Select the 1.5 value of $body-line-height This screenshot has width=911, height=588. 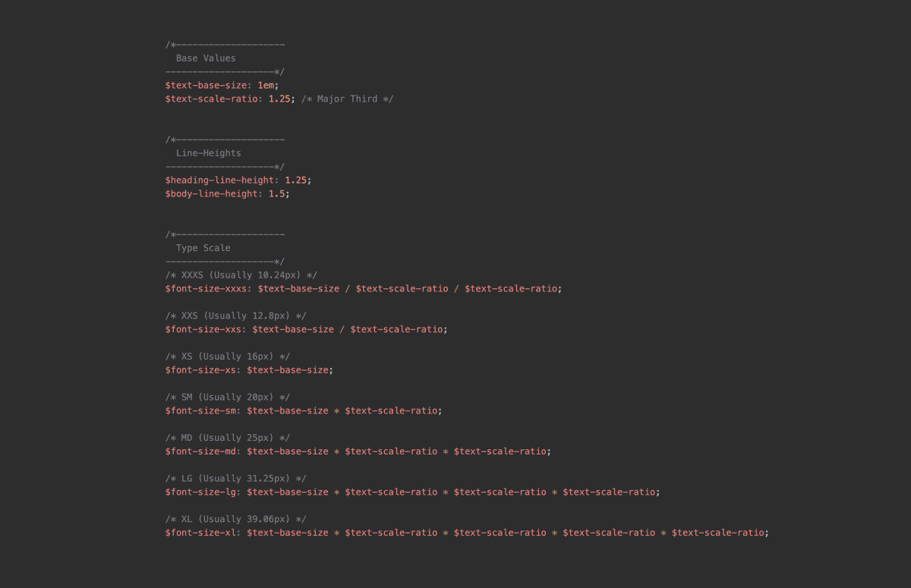276,193
